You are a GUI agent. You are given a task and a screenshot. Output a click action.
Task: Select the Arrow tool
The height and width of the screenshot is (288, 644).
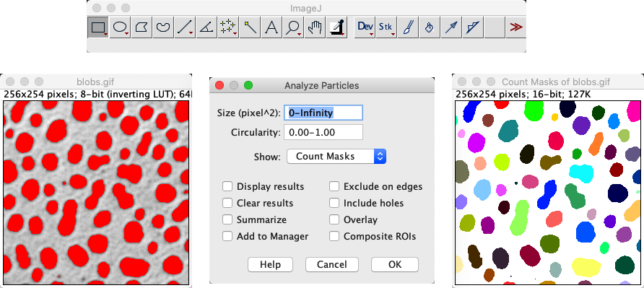[451, 27]
